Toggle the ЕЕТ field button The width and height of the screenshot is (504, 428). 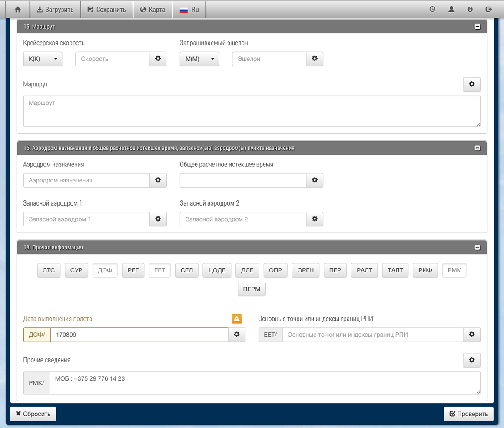[160, 270]
